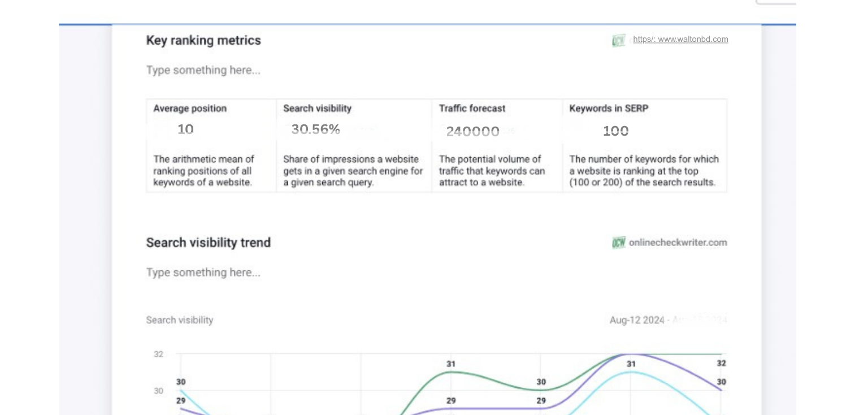Open the https://www.waltonbd.com link

(x=680, y=39)
